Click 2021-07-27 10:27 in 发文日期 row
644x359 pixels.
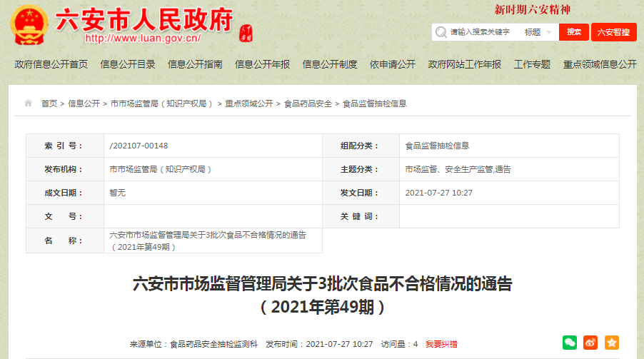point(438,193)
